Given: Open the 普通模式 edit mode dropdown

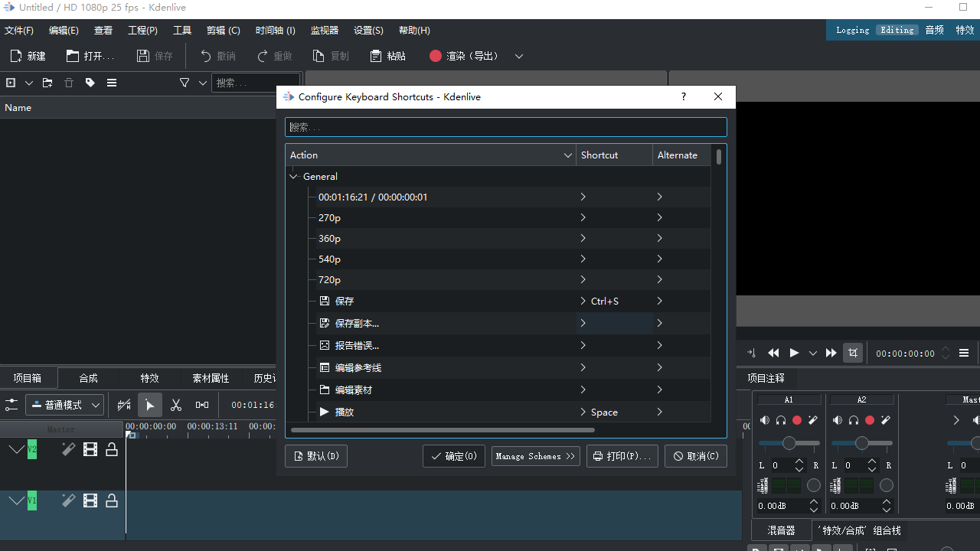Looking at the screenshot, I should [65, 405].
